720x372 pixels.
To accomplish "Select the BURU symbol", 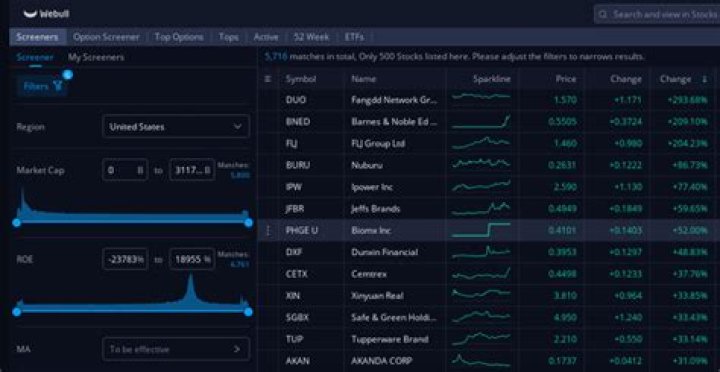I will point(298,165).
